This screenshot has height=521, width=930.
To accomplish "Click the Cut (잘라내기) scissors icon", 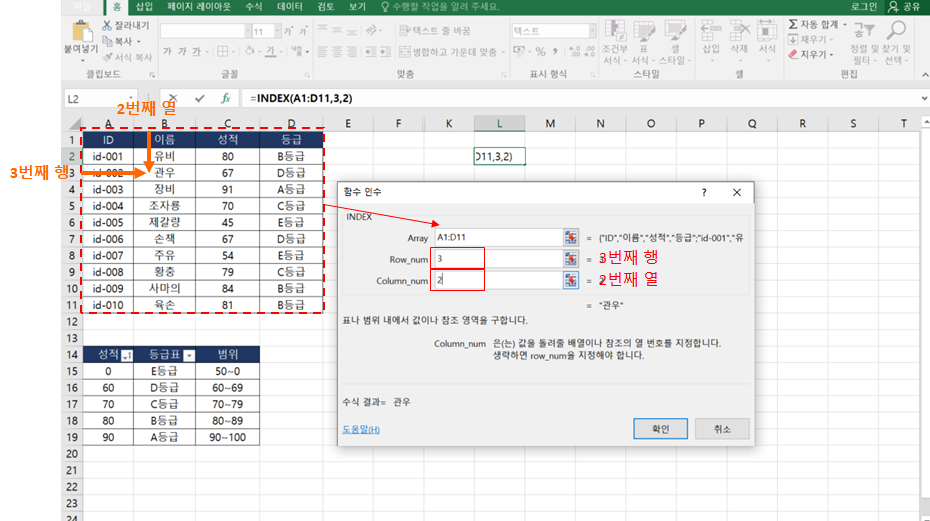I will (x=107, y=26).
